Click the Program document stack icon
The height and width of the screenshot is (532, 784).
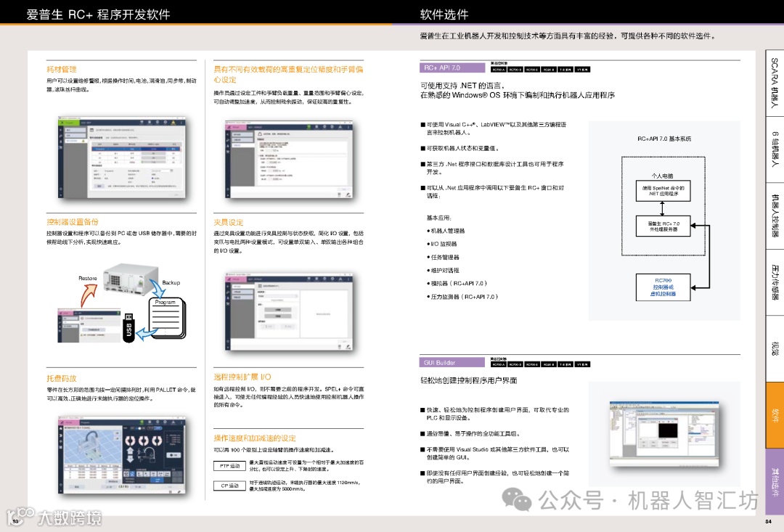coord(167,318)
